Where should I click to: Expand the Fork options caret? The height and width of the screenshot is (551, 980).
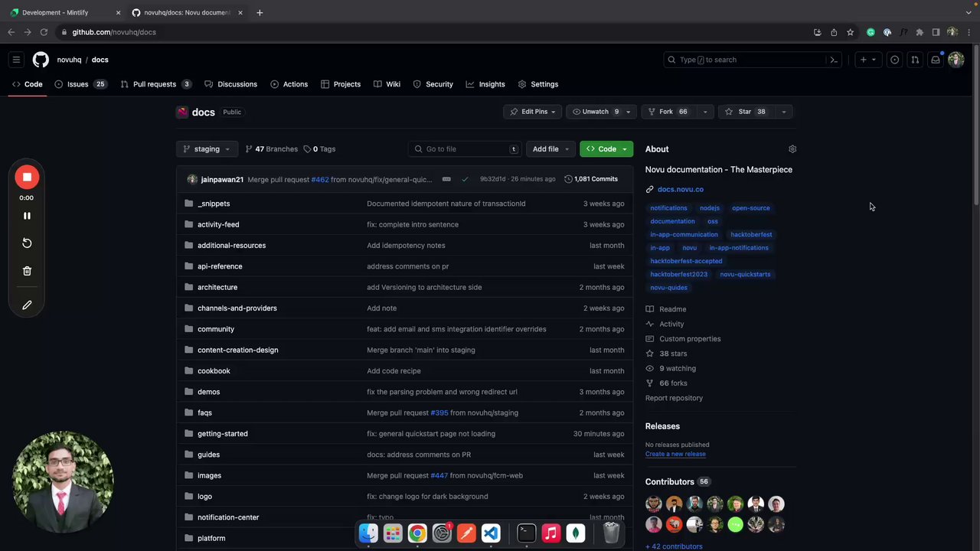[705, 112]
